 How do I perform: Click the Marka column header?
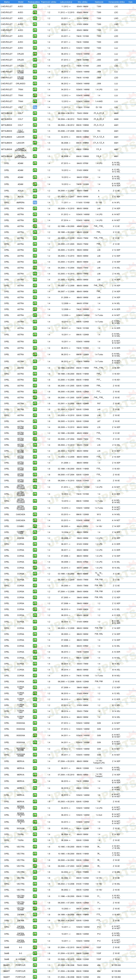click(7, 2)
